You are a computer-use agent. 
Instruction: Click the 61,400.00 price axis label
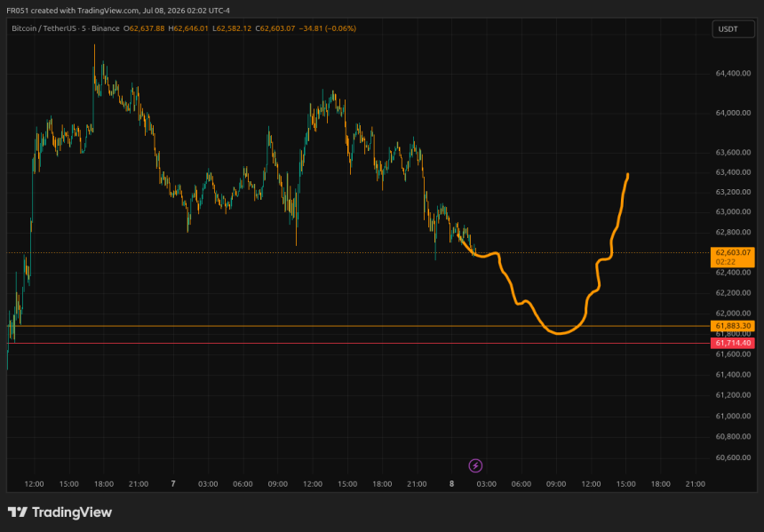pyautogui.click(x=733, y=374)
